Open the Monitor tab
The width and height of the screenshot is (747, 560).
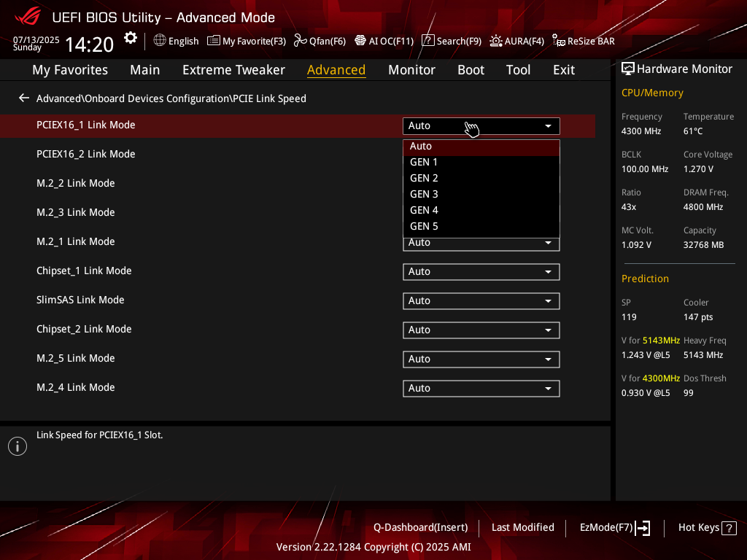(x=411, y=70)
